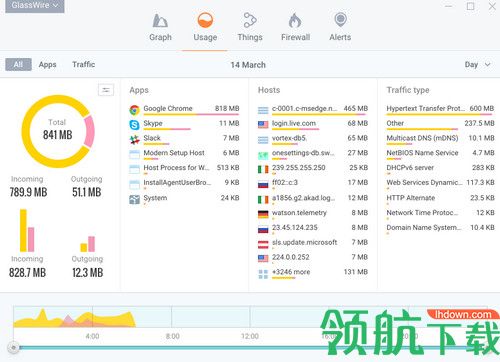This screenshot has height=362, width=500.
Task: Click the InstallAgentUserBro... icon
Action: [134, 184]
